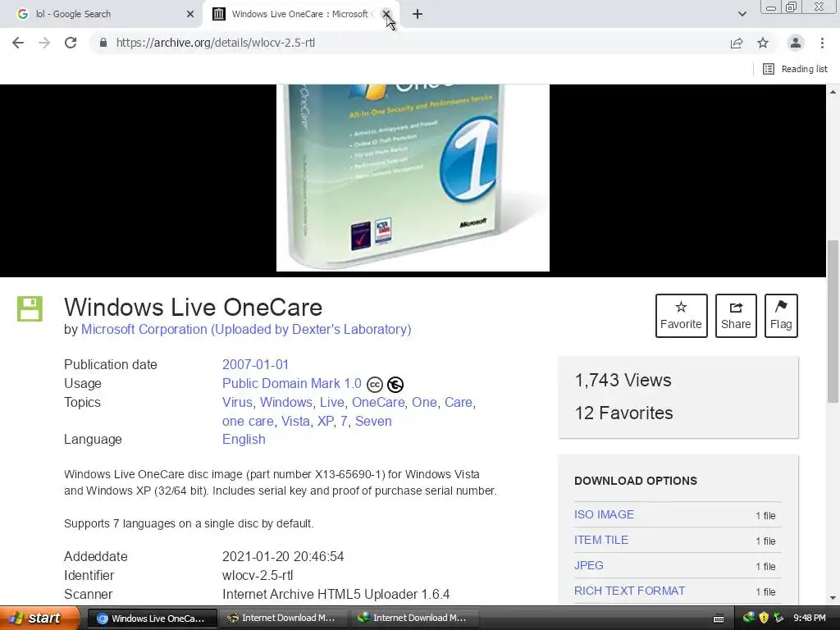The image size is (840, 630).
Task: Open the 'one care' topic link
Action: pyautogui.click(x=248, y=421)
